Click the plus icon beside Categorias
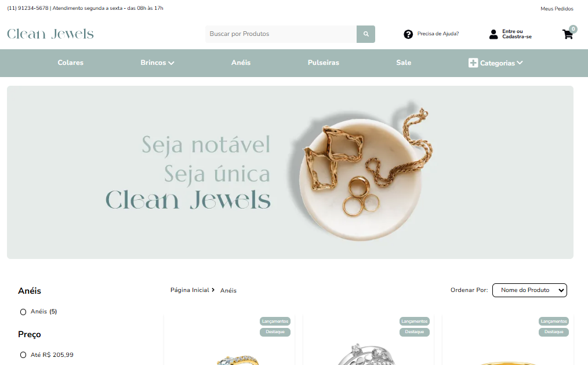 [473, 63]
